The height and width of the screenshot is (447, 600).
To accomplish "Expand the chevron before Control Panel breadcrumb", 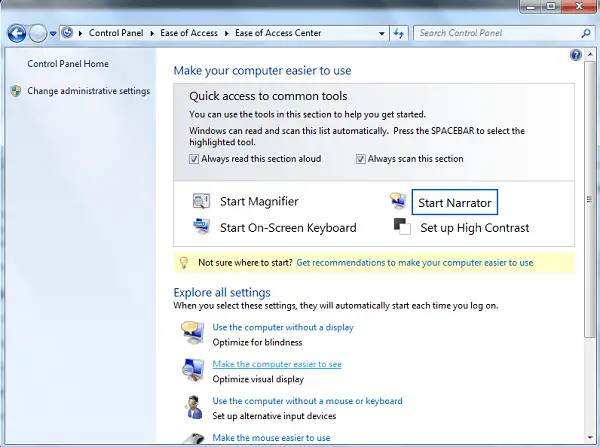I will pyautogui.click(x=80, y=33).
